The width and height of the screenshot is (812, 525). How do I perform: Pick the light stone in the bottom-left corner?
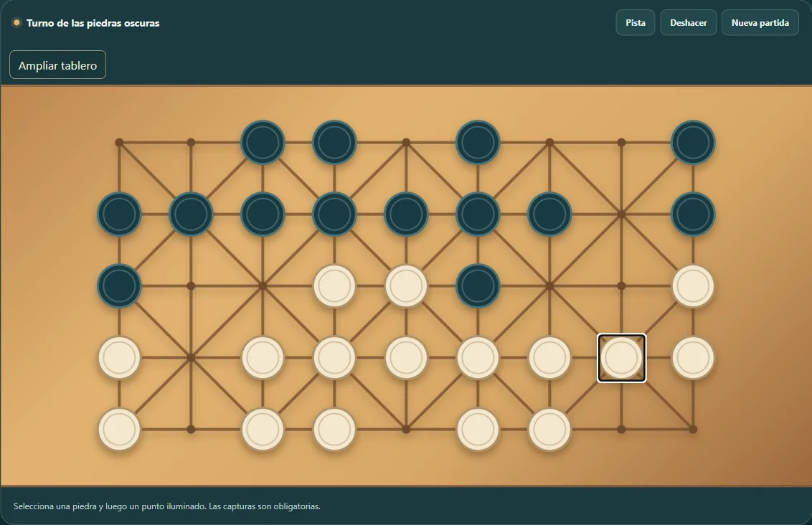tap(119, 429)
